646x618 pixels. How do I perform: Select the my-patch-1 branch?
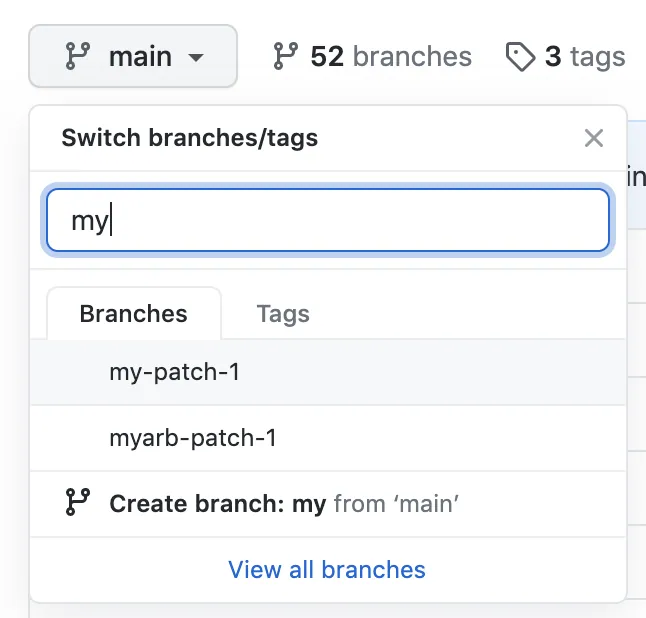click(175, 372)
